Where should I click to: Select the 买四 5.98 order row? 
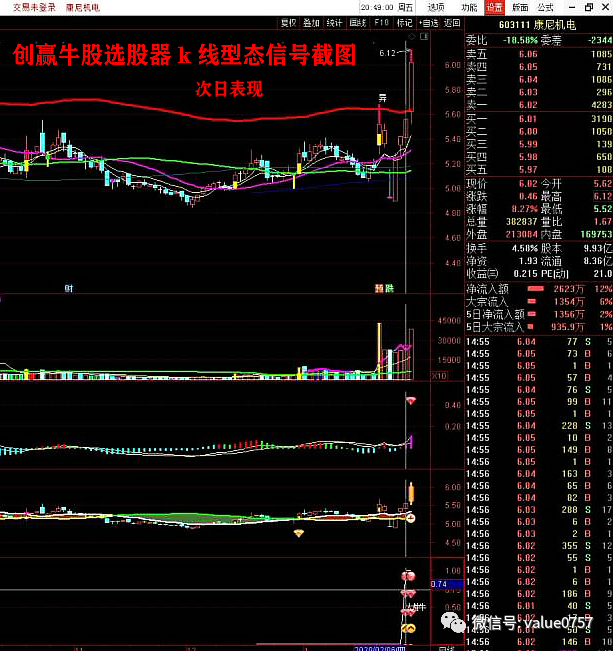coord(539,157)
